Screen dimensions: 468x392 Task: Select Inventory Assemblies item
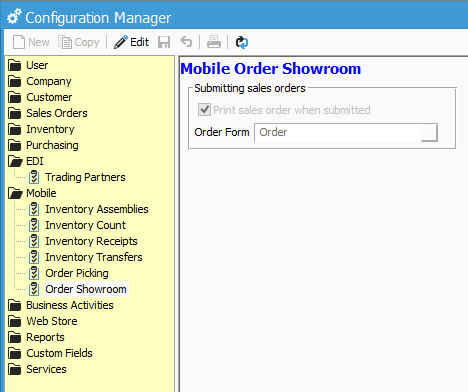(97, 209)
